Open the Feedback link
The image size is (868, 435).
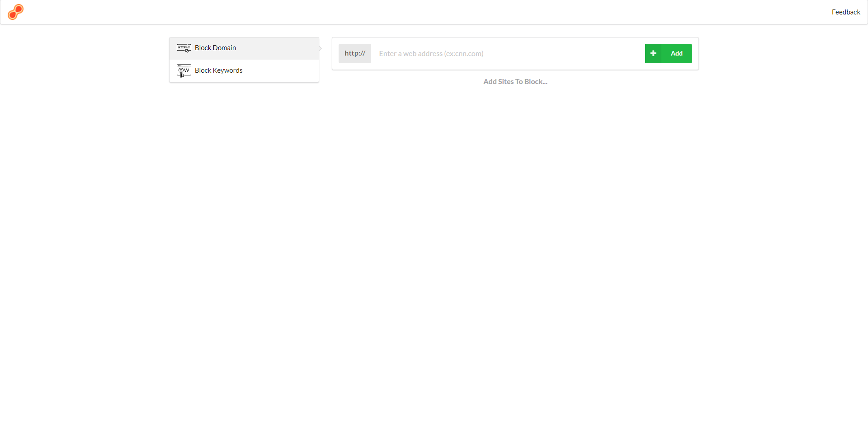tap(846, 12)
